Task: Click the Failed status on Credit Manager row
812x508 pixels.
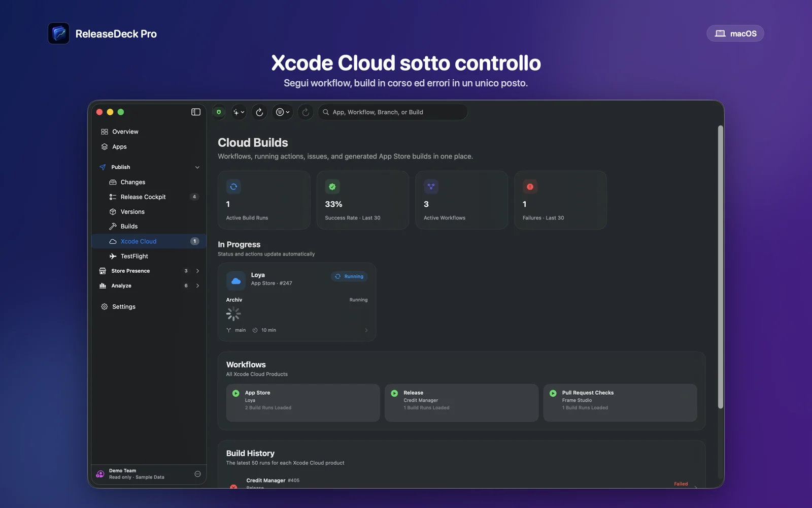Action: tap(681, 484)
